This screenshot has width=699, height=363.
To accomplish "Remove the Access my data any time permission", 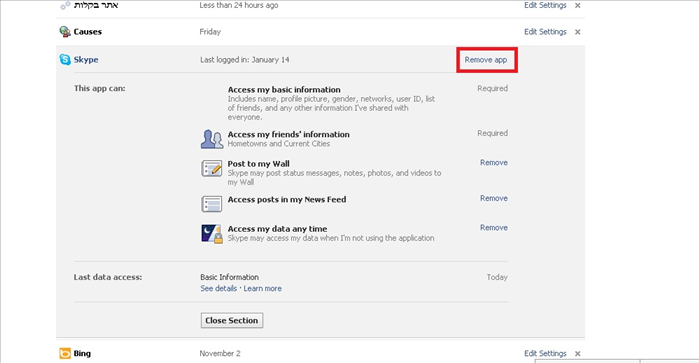I will (494, 228).
